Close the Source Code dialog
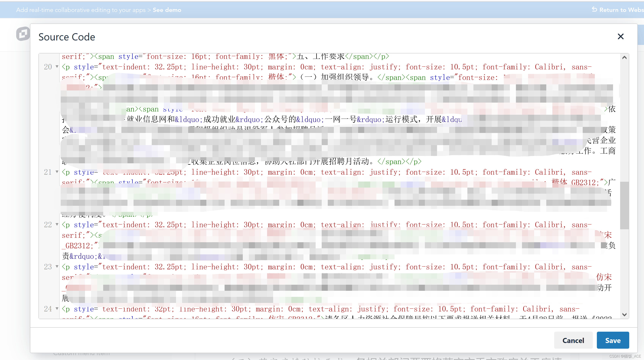This screenshot has height=360, width=644. point(621,36)
